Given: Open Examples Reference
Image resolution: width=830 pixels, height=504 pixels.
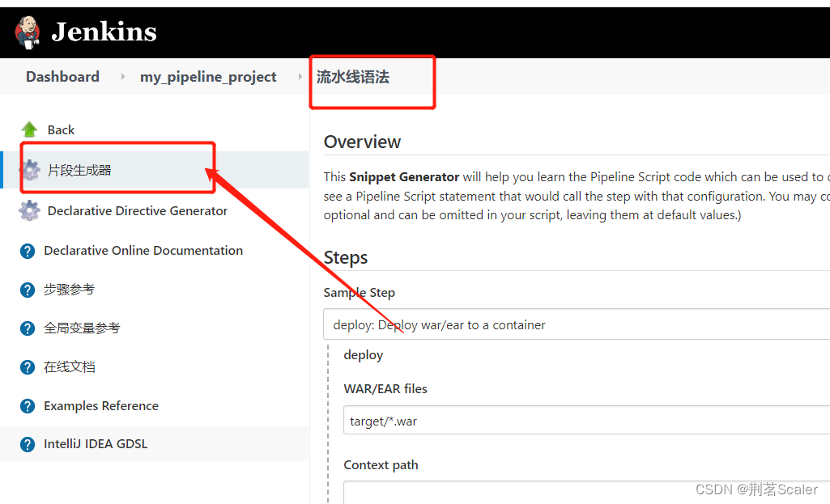Looking at the screenshot, I should [101, 405].
